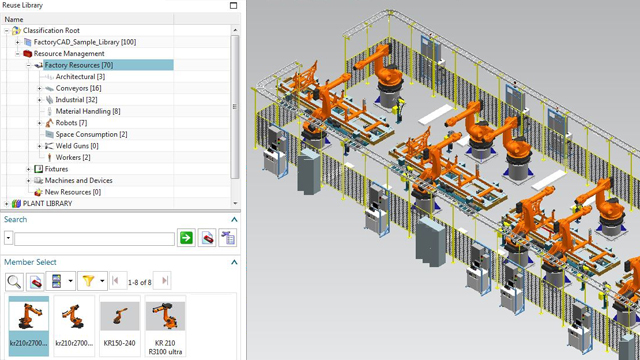
Task: Collapse the Factory Resources node
Action: [x=29, y=65]
